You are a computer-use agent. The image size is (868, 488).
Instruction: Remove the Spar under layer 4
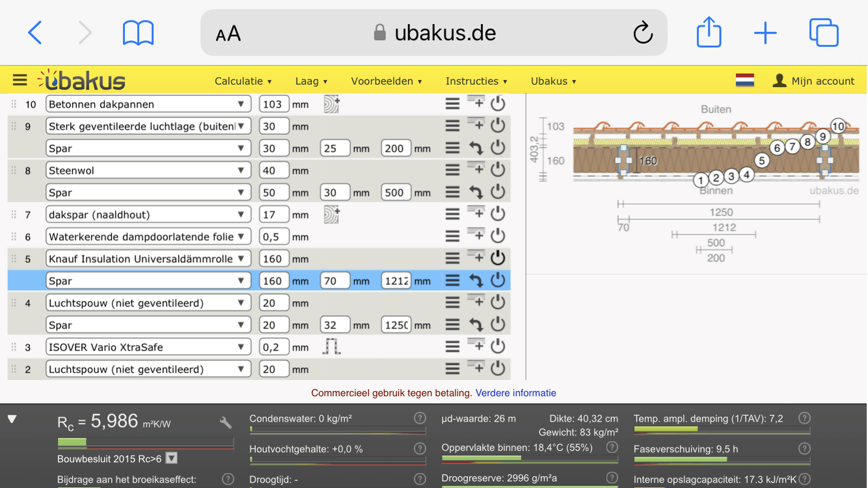coord(476,324)
